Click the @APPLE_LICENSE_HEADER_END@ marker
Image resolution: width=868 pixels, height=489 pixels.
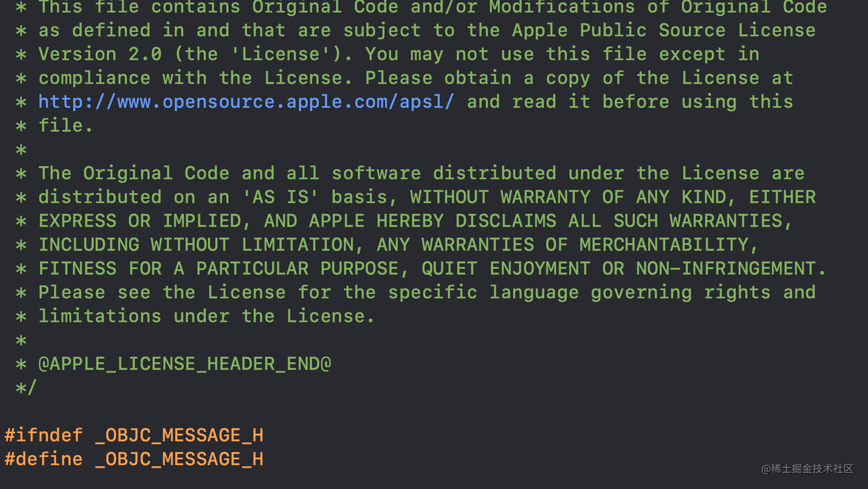tap(185, 363)
